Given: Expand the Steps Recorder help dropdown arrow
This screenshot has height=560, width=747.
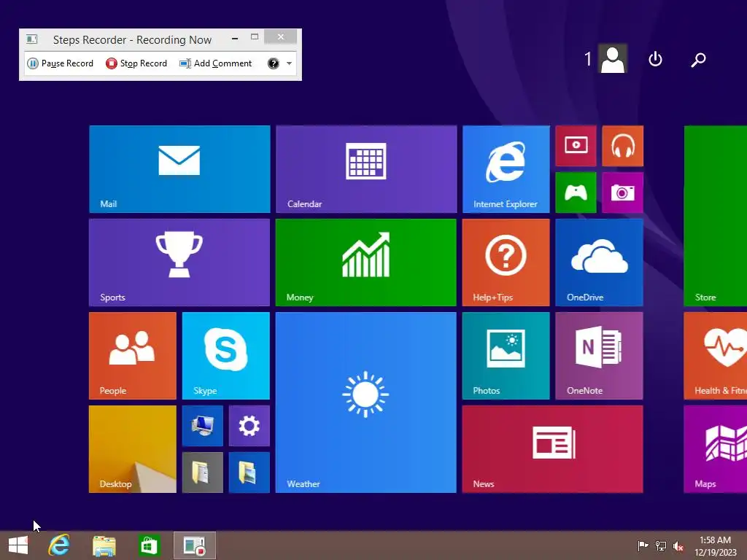Looking at the screenshot, I should point(289,63).
